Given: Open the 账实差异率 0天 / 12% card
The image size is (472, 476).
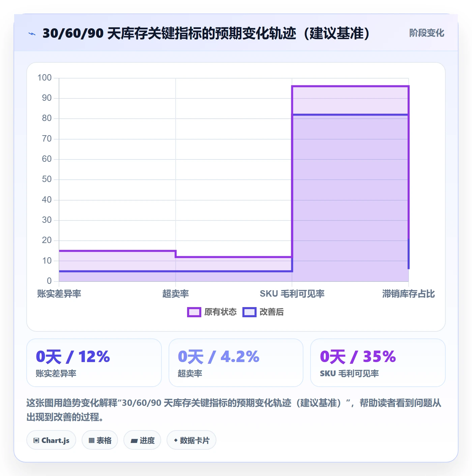Looking at the screenshot, I should tap(94, 363).
